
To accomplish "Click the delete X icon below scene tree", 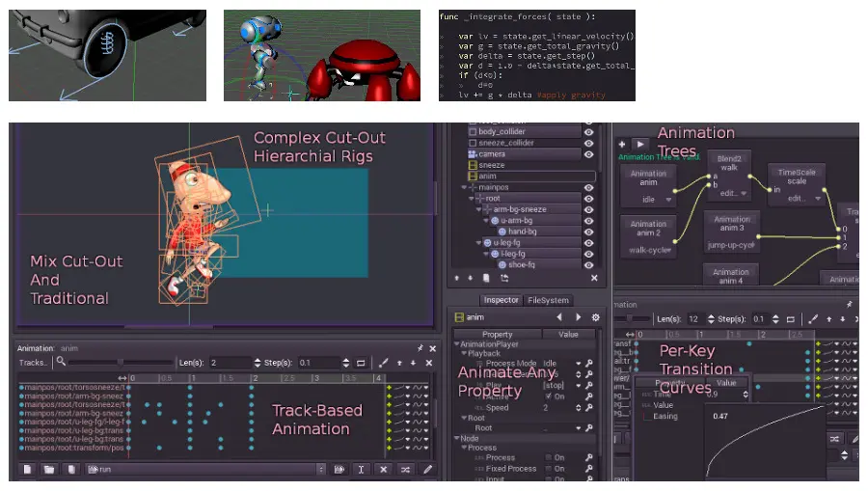I will click(x=593, y=278).
